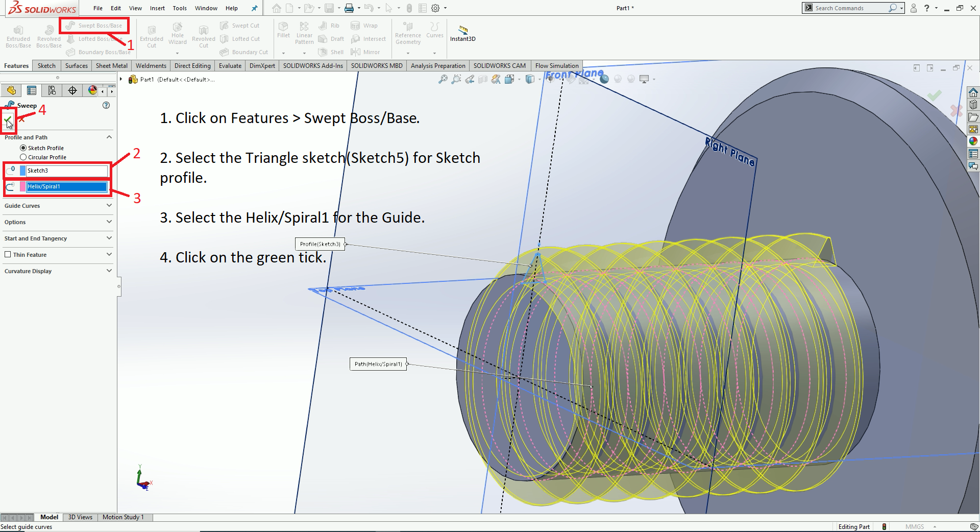Toggle the Instant3D tool
The height and width of the screenshot is (532, 980).
[x=462, y=34]
